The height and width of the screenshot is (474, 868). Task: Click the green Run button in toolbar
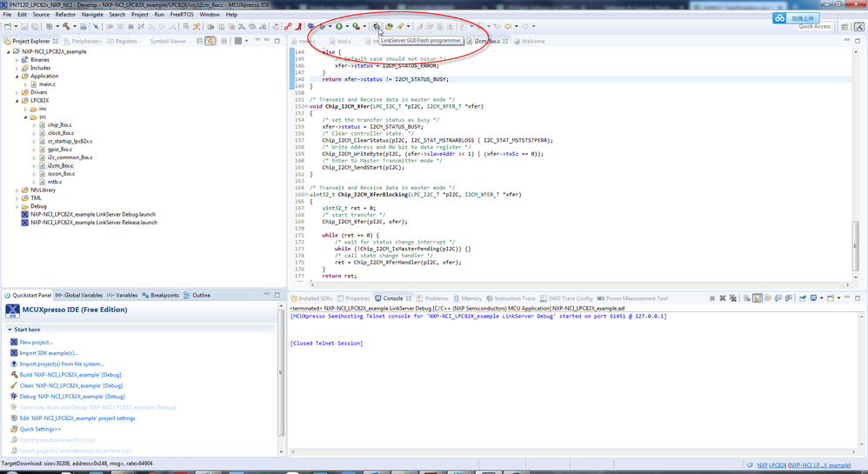[339, 26]
